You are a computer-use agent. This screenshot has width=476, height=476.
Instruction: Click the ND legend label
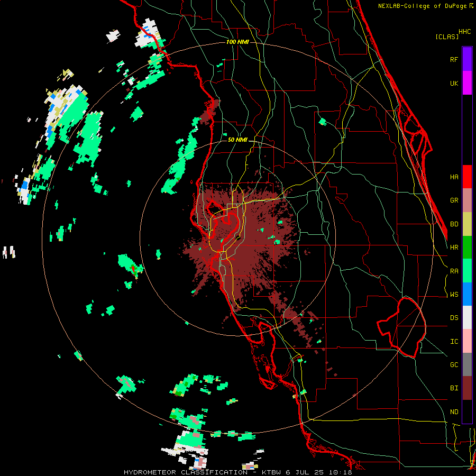(x=454, y=412)
